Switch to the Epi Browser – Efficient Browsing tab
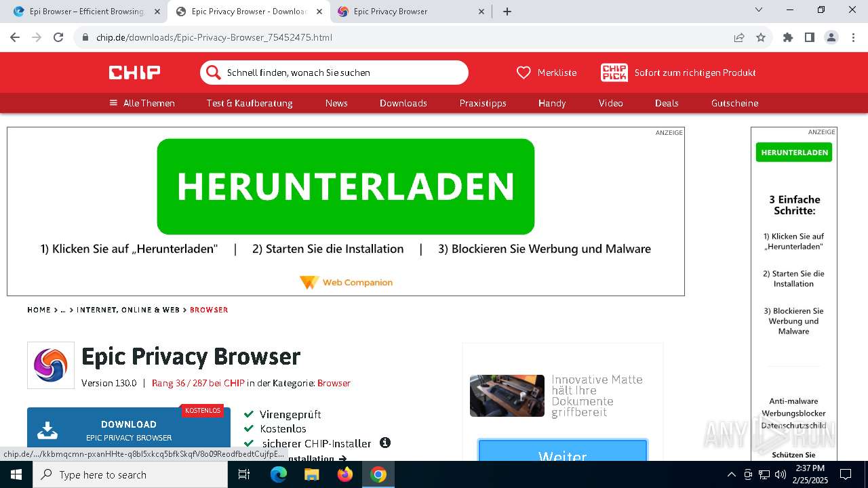The image size is (868, 488). pos(87,12)
